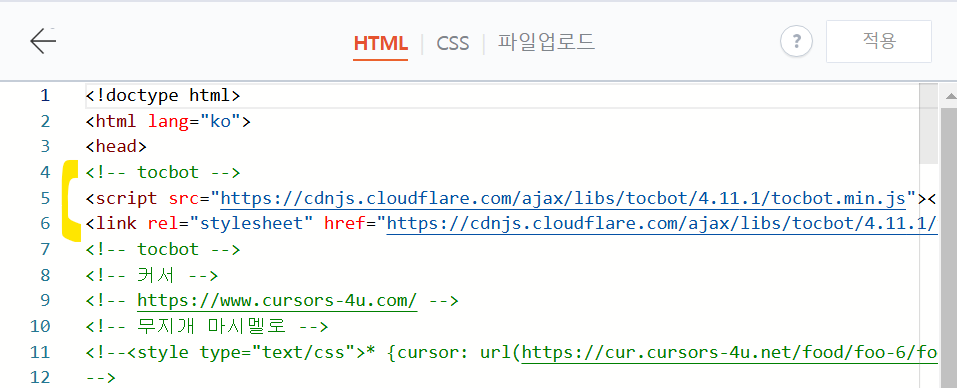Click the 무지개 마시멜로 comment line

coord(207,326)
